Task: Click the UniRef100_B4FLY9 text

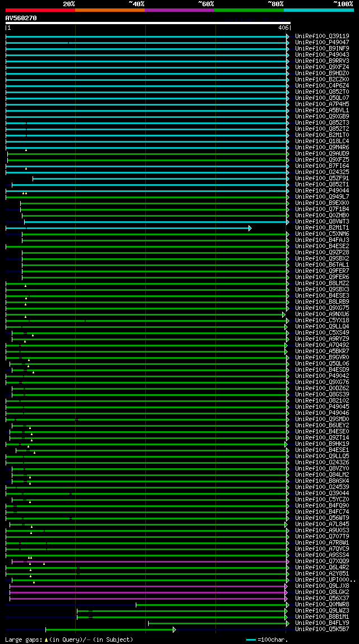Action: click(322, 623)
